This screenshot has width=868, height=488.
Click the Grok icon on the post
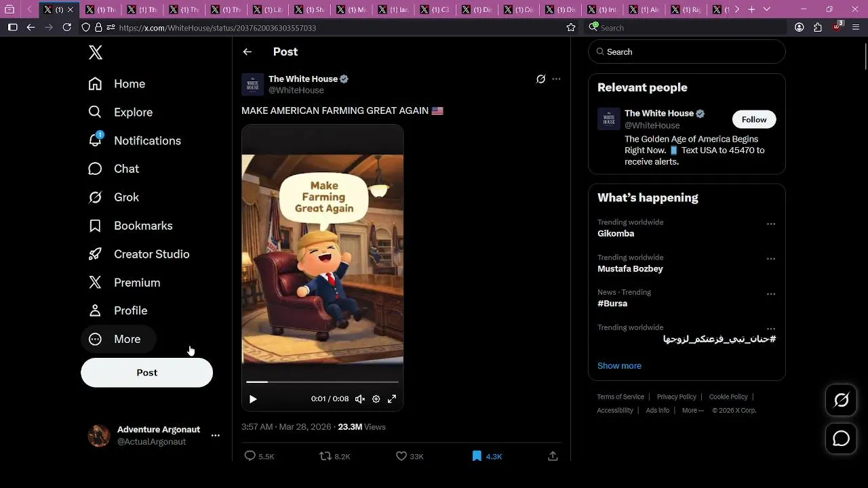tap(540, 79)
